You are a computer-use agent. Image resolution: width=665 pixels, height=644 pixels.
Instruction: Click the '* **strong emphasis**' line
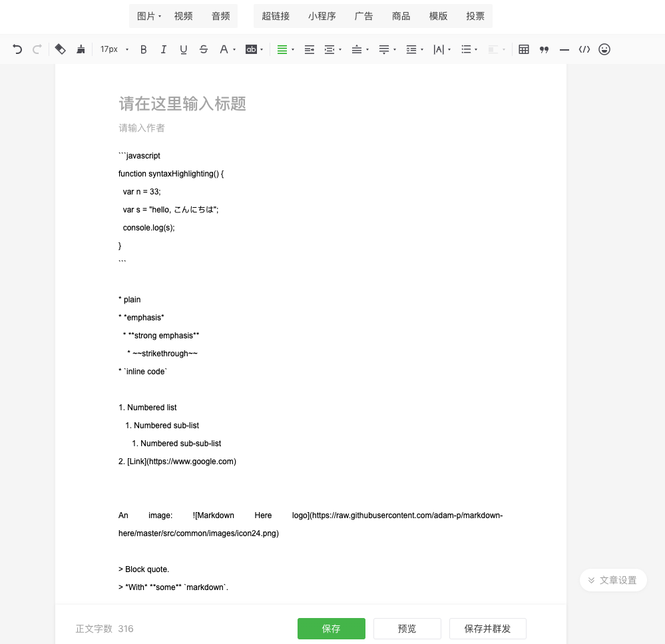(160, 336)
